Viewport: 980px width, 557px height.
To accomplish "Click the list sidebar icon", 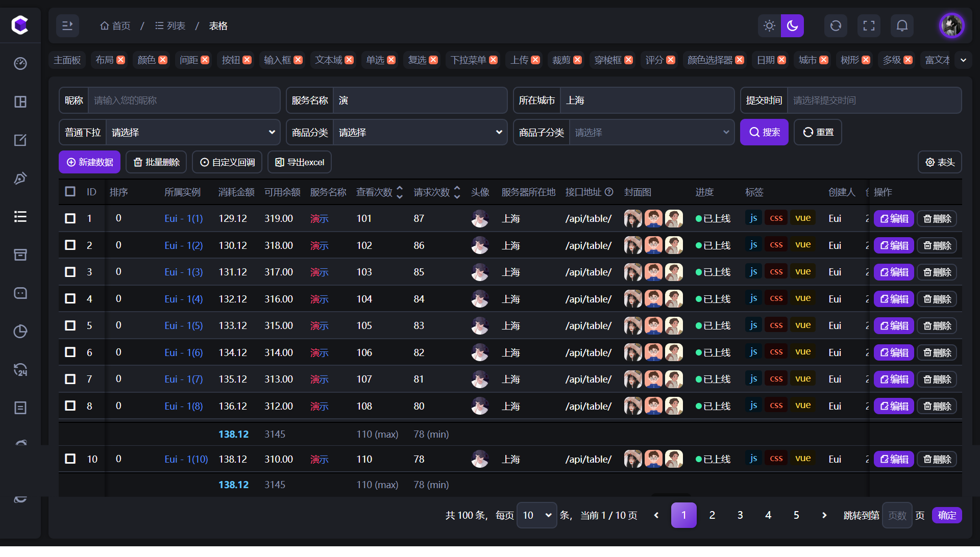I will tap(20, 217).
